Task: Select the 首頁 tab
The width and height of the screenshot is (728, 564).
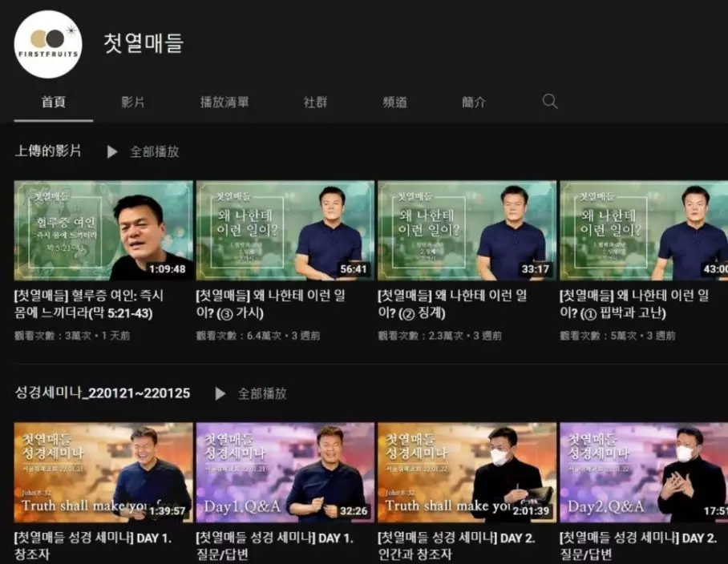Action: coord(54,103)
